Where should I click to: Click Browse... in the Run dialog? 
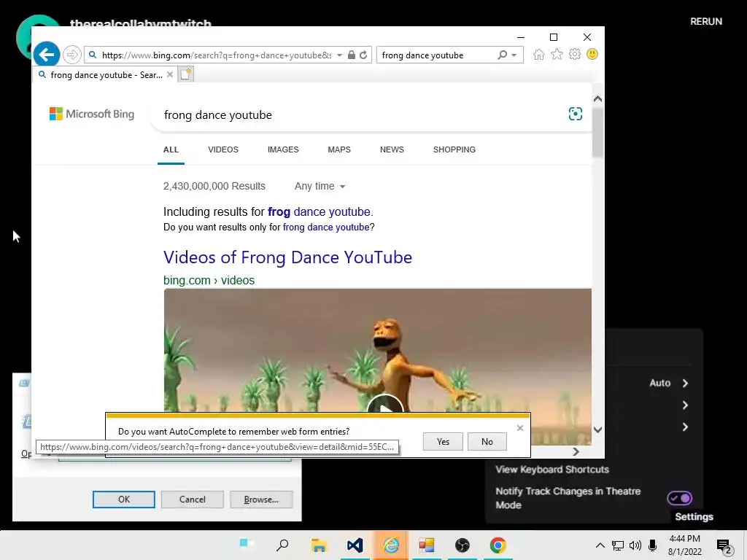click(261, 499)
